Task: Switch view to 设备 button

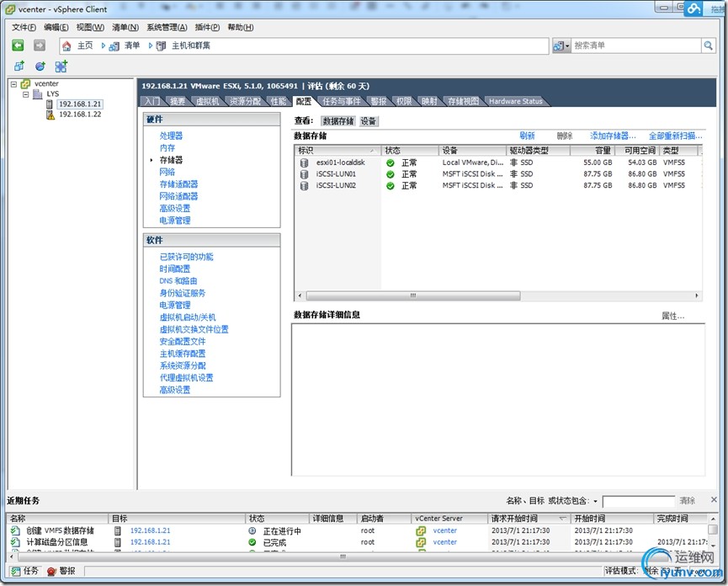Action: click(369, 121)
